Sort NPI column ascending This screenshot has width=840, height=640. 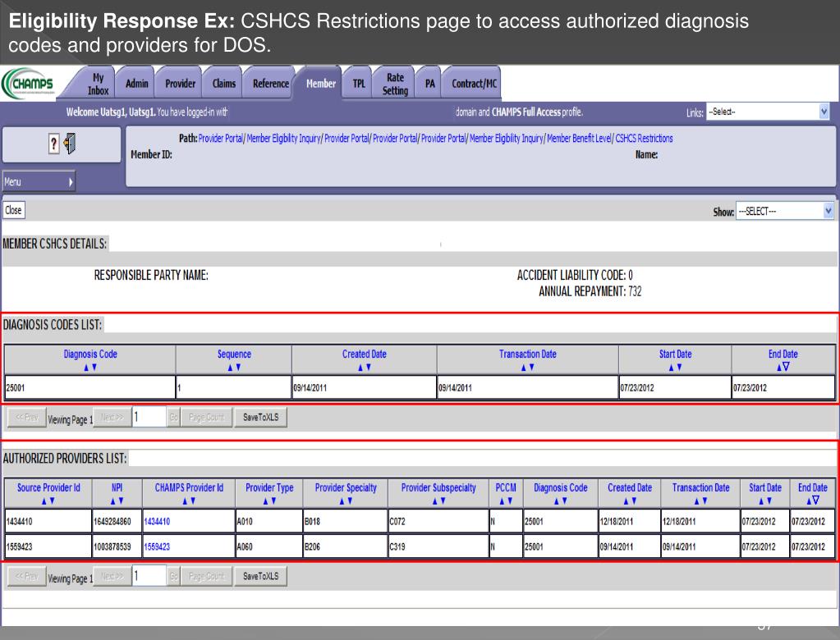point(112,501)
